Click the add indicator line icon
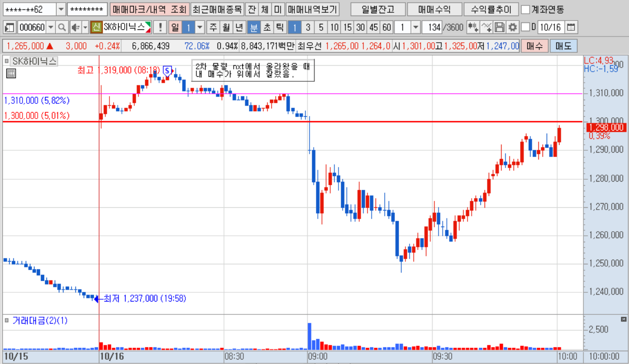 tap(486, 28)
